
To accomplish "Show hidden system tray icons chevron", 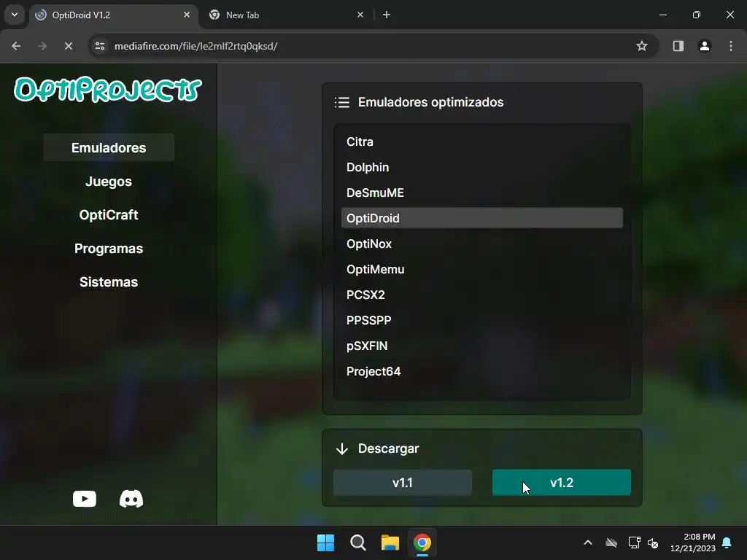I will 588,542.
